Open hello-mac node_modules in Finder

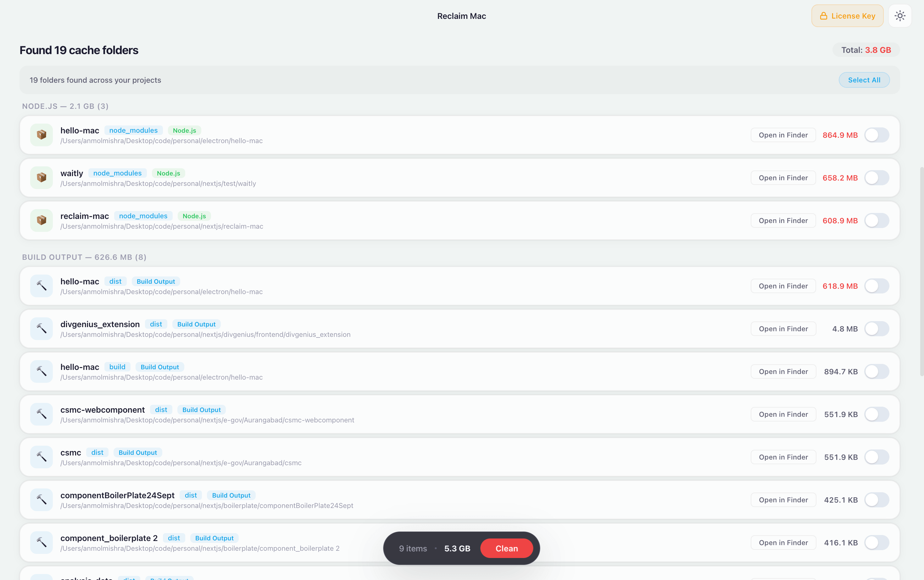[x=783, y=135]
